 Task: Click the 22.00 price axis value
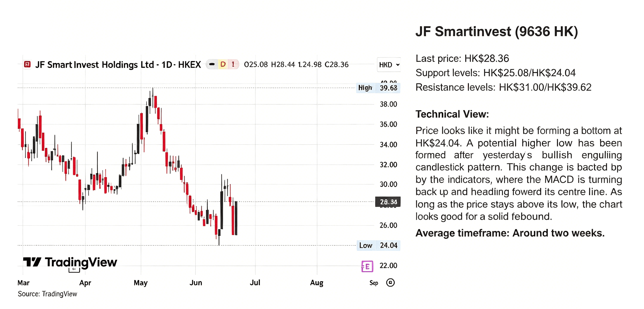388,266
